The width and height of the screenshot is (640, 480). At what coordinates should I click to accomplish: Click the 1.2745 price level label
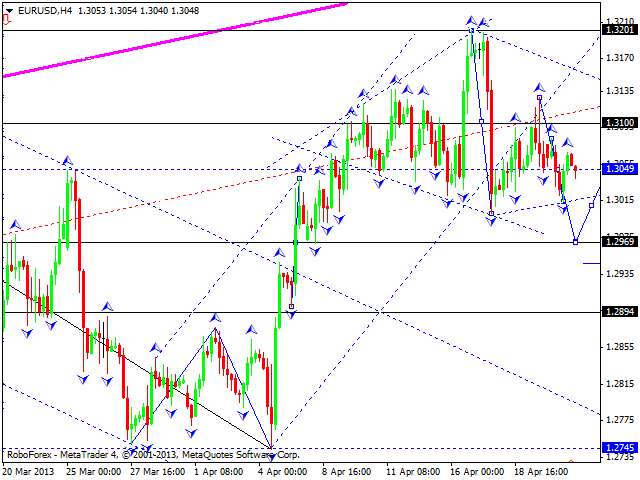tap(618, 448)
